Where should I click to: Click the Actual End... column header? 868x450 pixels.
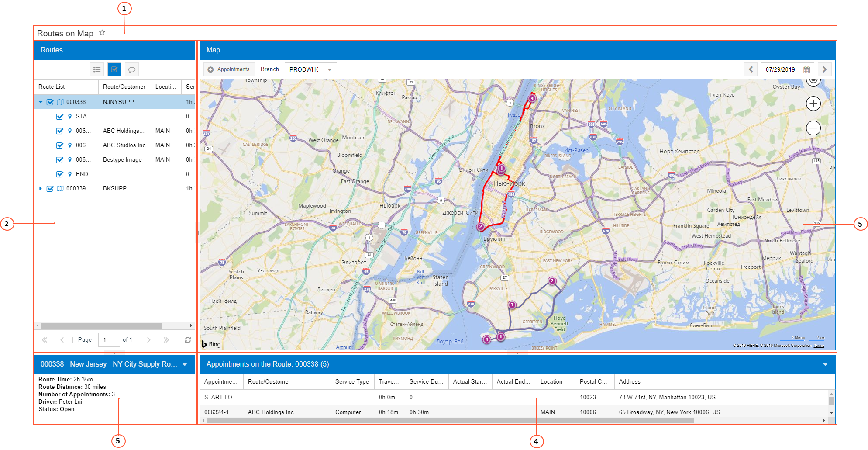click(514, 381)
